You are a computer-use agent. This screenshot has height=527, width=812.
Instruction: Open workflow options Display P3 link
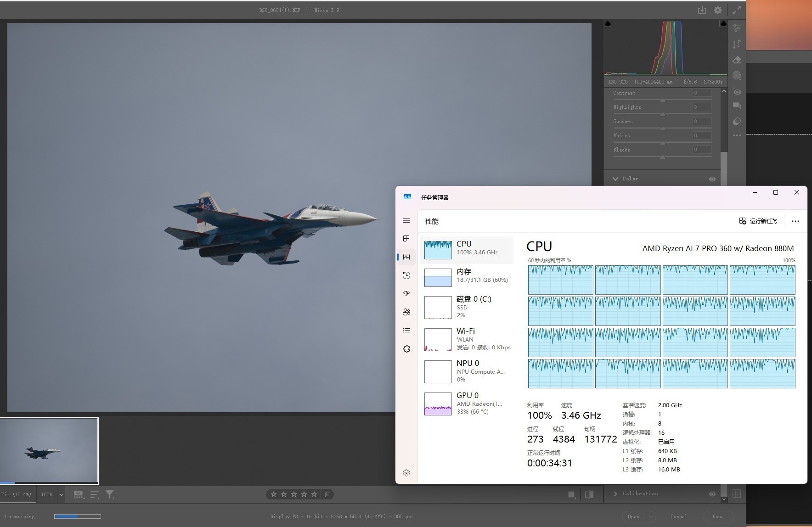click(341, 516)
